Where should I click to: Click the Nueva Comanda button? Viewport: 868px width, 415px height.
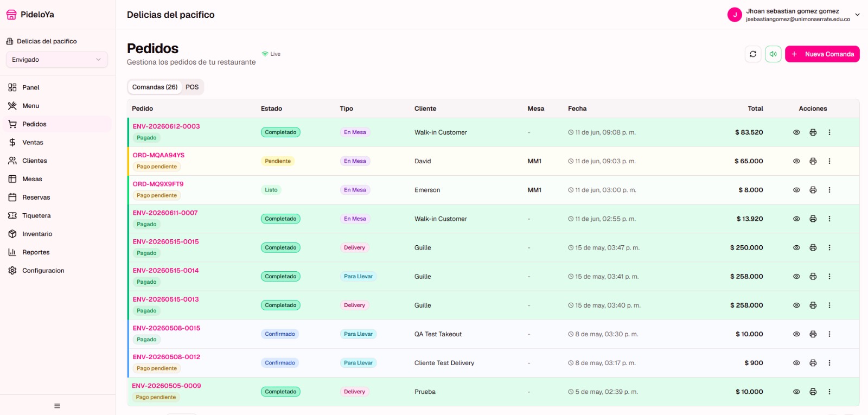click(822, 54)
